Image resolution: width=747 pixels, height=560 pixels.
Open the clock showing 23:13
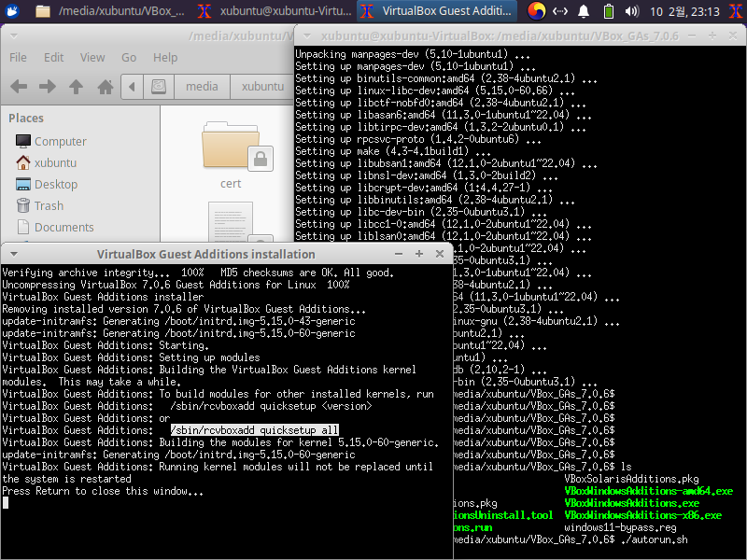[x=684, y=11]
